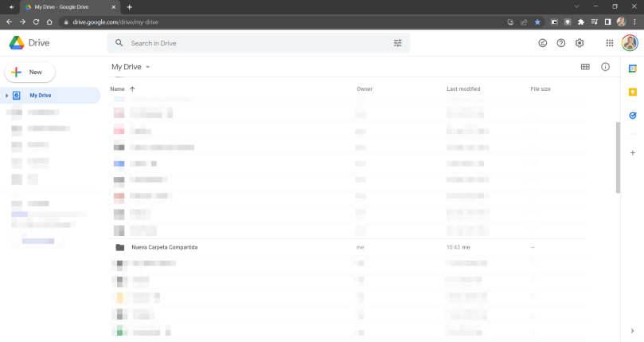This screenshot has height=342, width=644.
Task: Show the details info panel
Action: (606, 67)
